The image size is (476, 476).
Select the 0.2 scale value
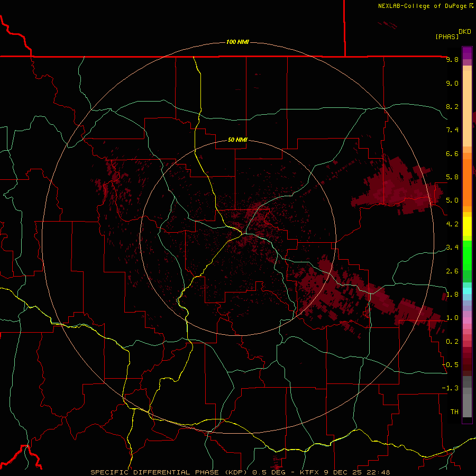coord(452,342)
